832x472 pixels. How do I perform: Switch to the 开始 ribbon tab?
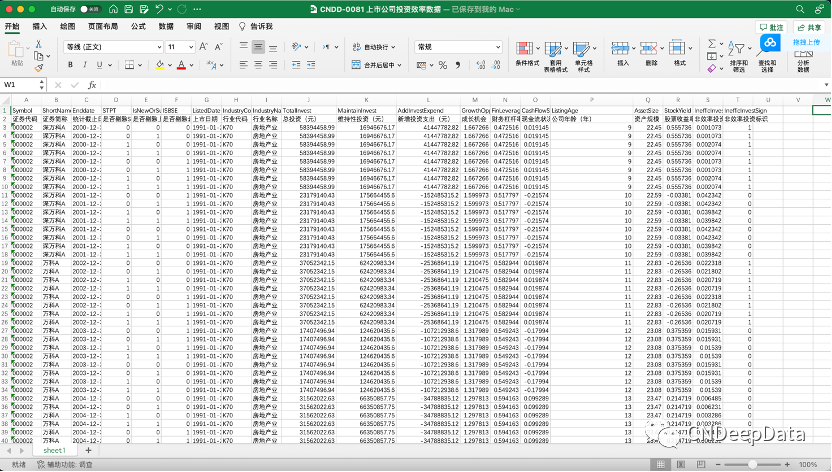[12, 27]
